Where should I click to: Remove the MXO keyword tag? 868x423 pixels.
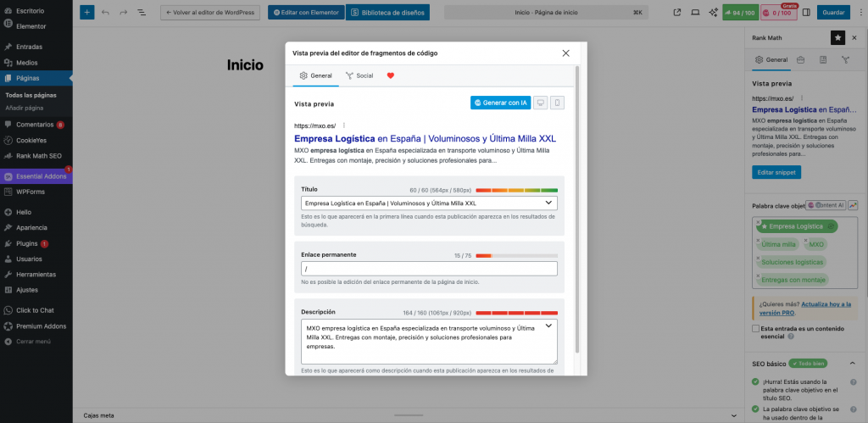tap(806, 240)
